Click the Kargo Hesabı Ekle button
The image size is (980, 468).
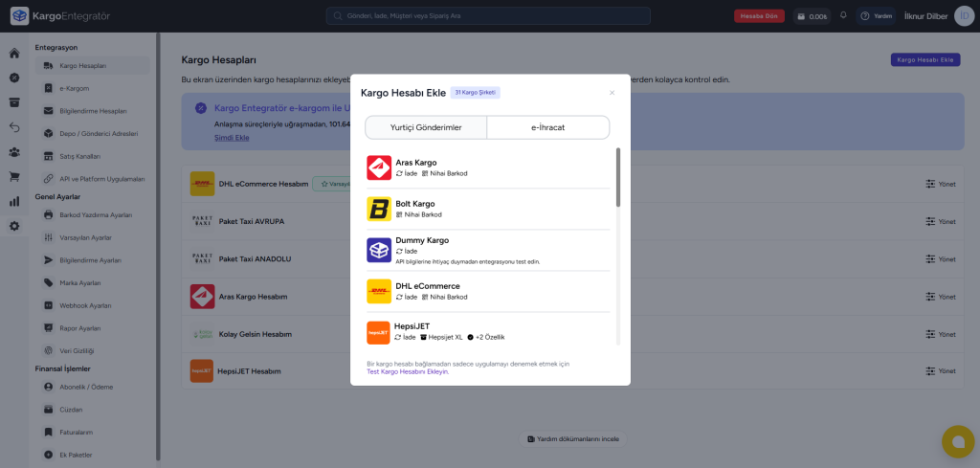click(x=925, y=60)
